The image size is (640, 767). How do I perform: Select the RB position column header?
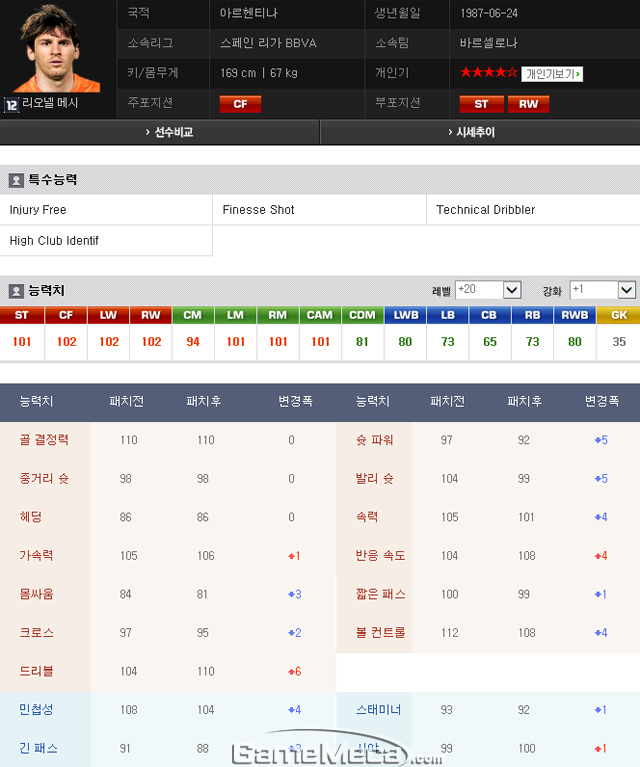(532, 315)
